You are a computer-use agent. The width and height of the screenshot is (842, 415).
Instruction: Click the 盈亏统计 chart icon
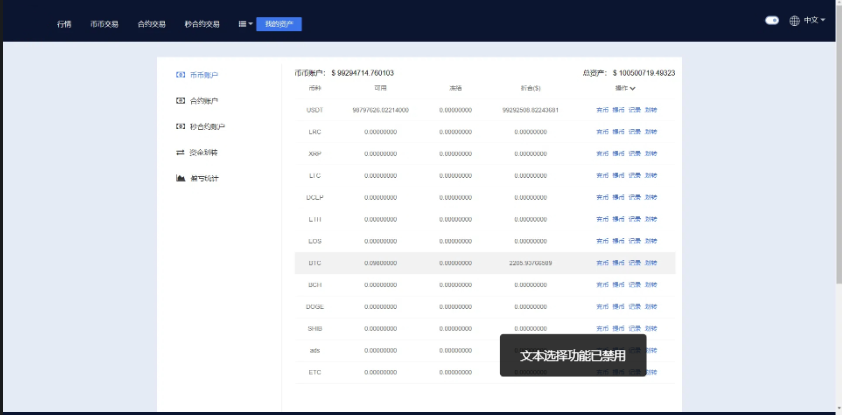coord(180,178)
